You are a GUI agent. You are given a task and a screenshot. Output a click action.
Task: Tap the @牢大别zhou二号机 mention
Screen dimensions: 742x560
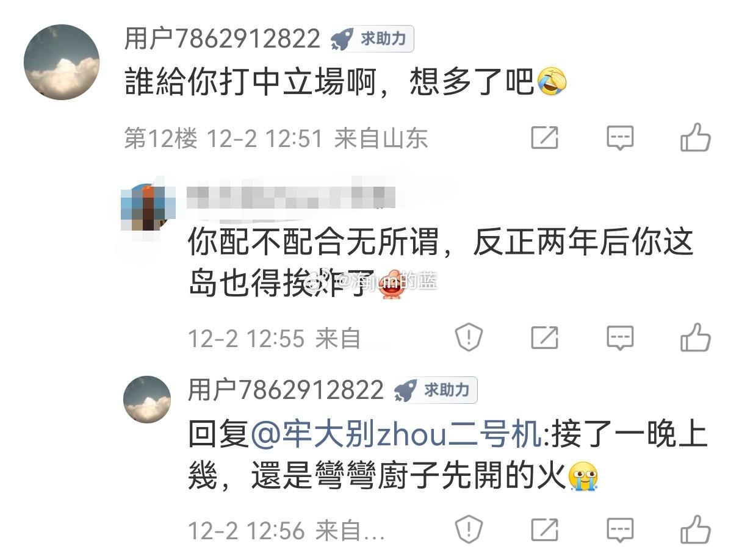[395, 436]
